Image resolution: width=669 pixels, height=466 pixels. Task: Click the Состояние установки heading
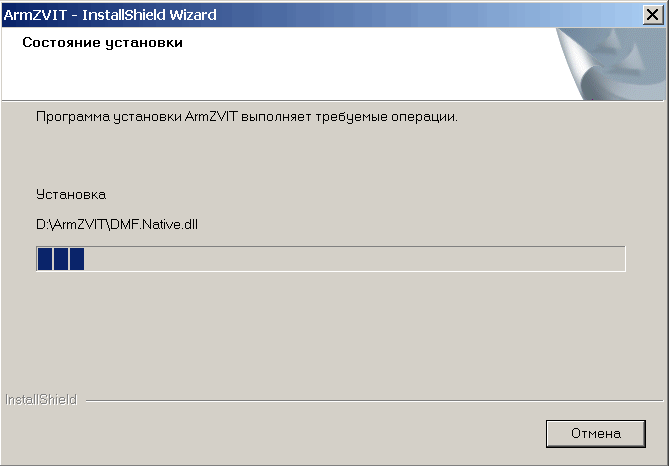102,42
